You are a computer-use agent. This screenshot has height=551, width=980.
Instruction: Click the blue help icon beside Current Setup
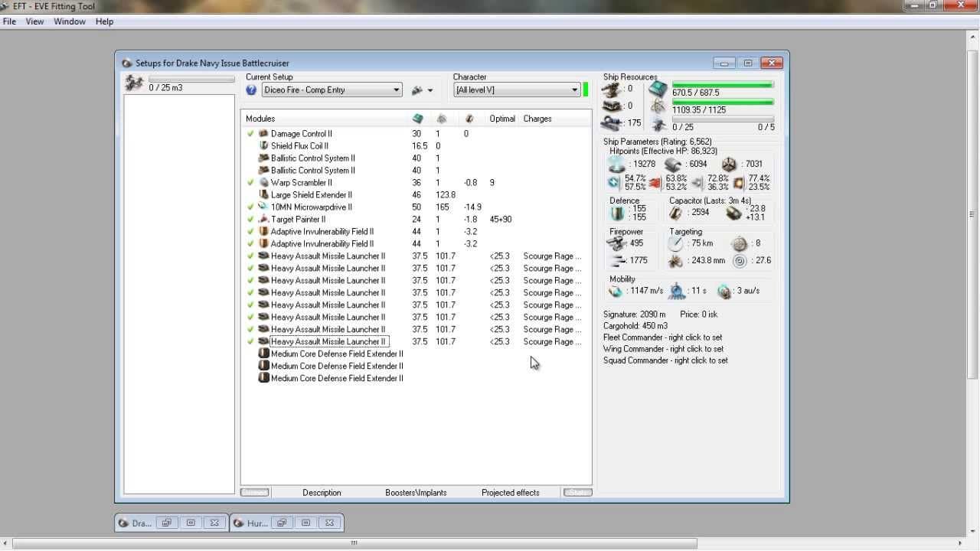tap(251, 90)
